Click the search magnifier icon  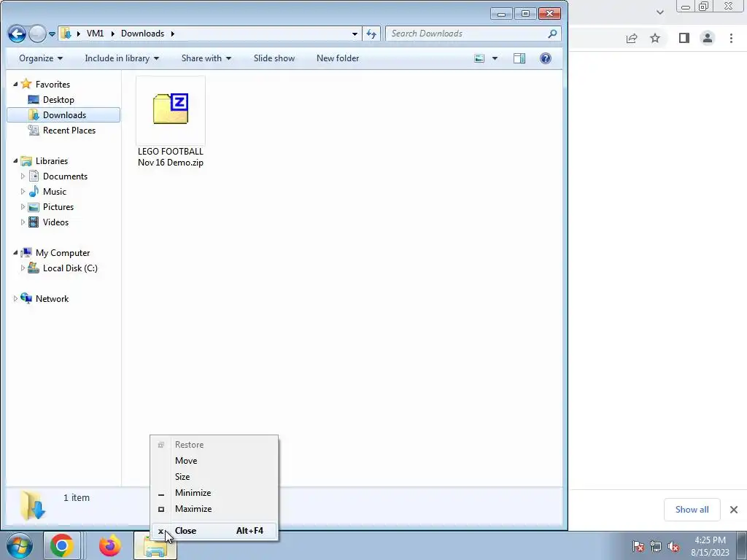[553, 34]
